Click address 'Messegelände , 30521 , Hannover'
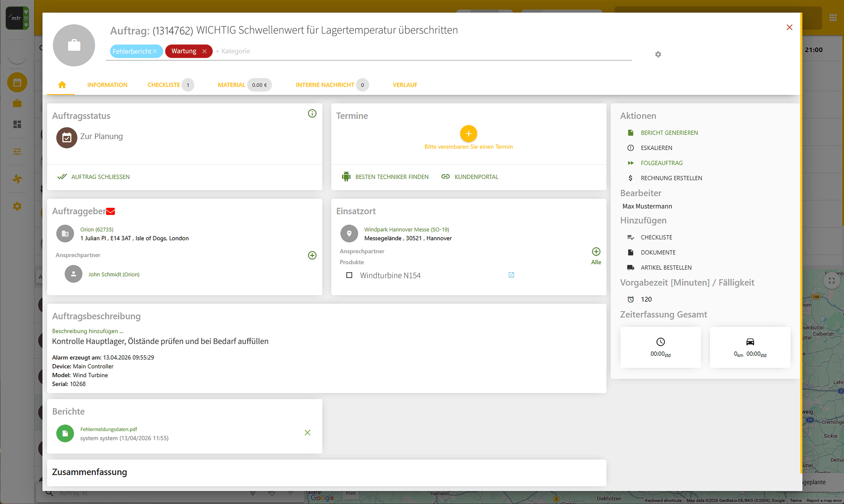 [x=408, y=238]
